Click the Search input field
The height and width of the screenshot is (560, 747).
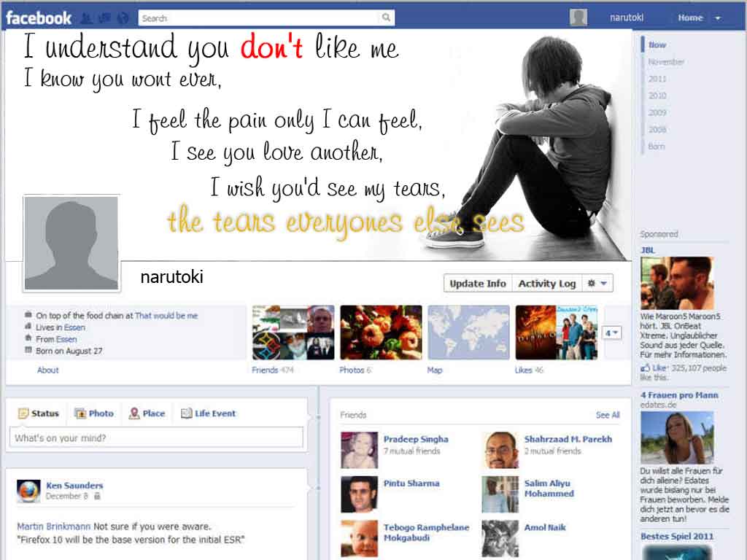(x=260, y=17)
